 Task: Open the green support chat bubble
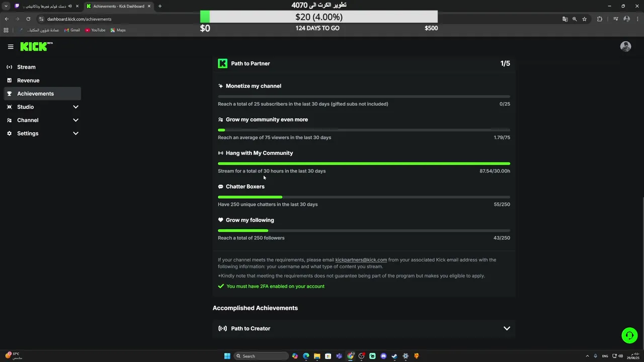(629, 335)
